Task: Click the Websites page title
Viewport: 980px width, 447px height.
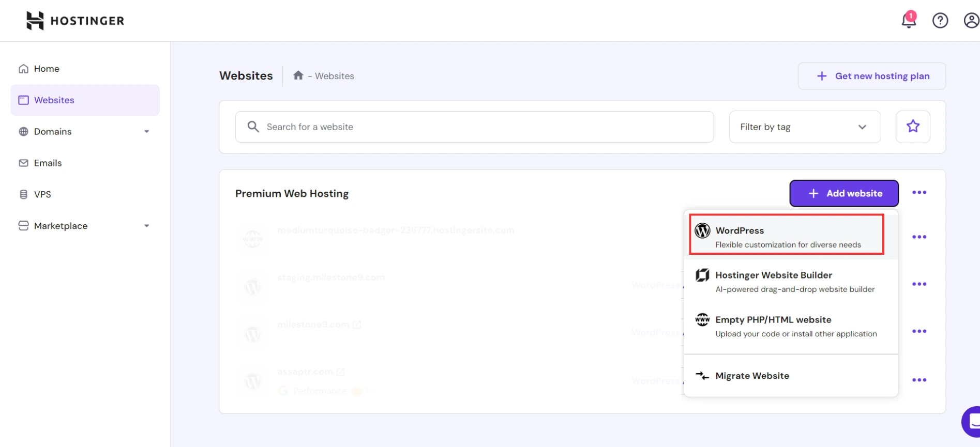Action: (x=246, y=75)
